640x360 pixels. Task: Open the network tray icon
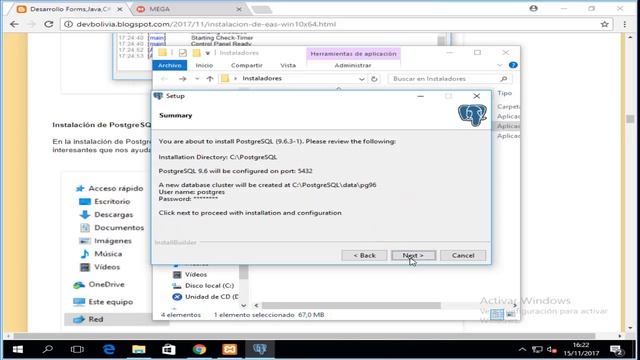[x=537, y=349]
